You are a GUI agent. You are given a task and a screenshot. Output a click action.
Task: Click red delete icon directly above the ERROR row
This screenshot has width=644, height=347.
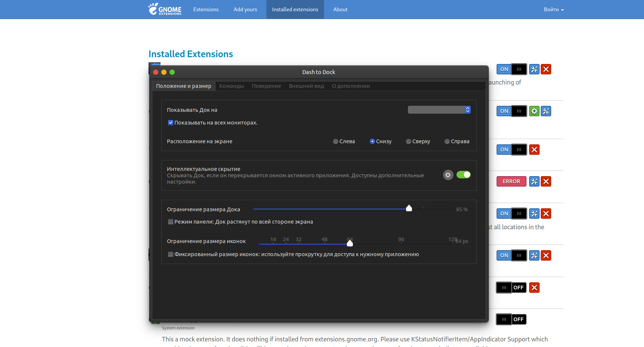534,150
